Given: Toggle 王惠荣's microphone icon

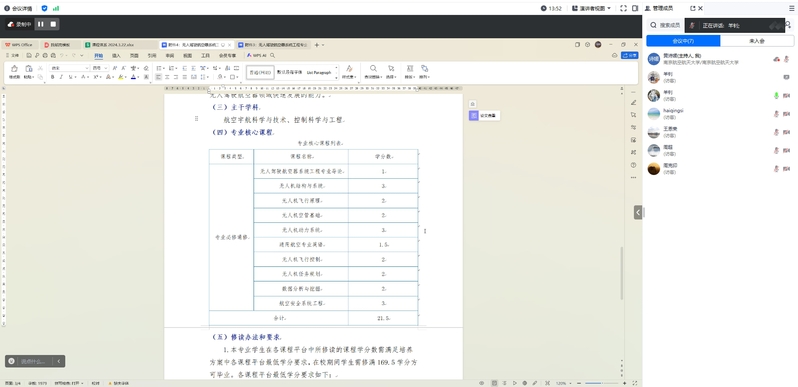Looking at the screenshot, I should (x=776, y=132).
